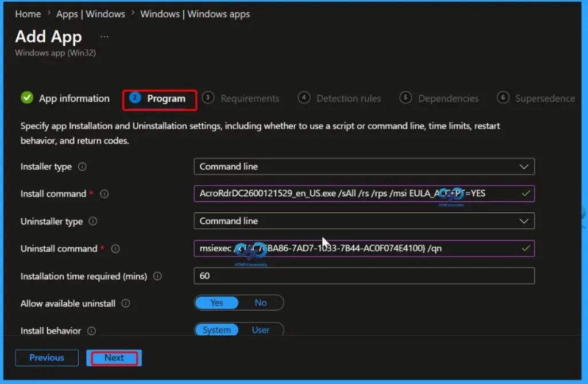Click the Install command info icon

[x=105, y=194]
